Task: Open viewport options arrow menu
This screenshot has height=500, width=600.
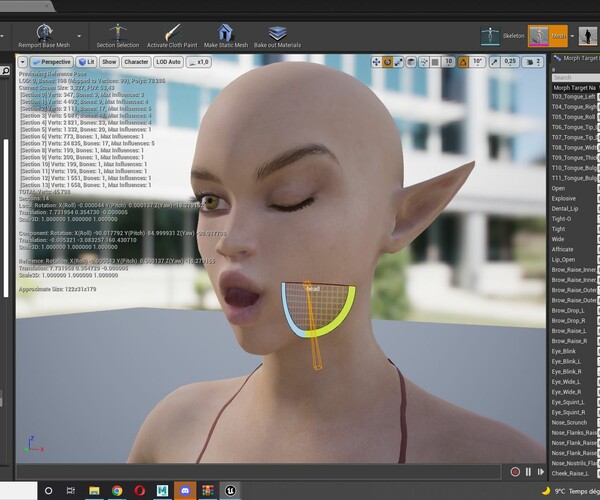Action: pos(23,62)
